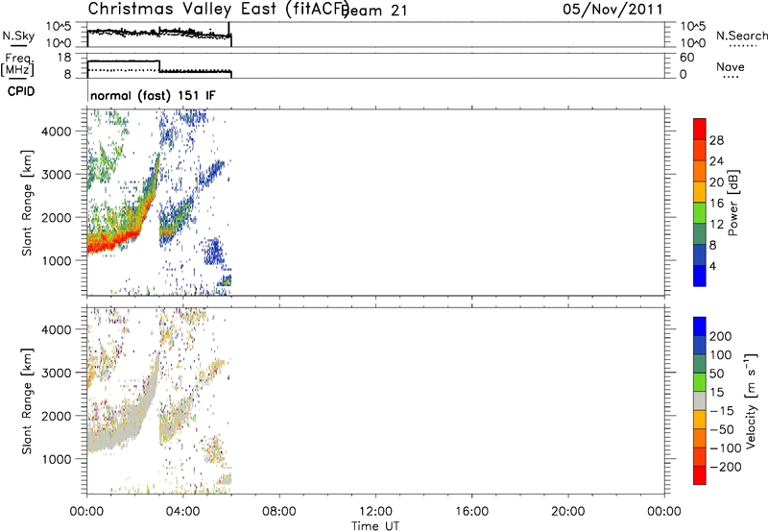Click the '2000' tick on velocity plot
Image resolution: width=768 pixels, height=532 pixels.
pos(57,416)
